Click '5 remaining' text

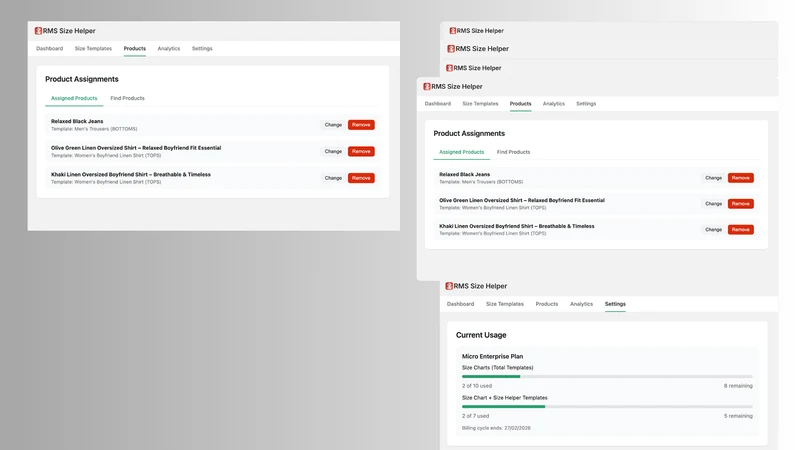[738, 416]
